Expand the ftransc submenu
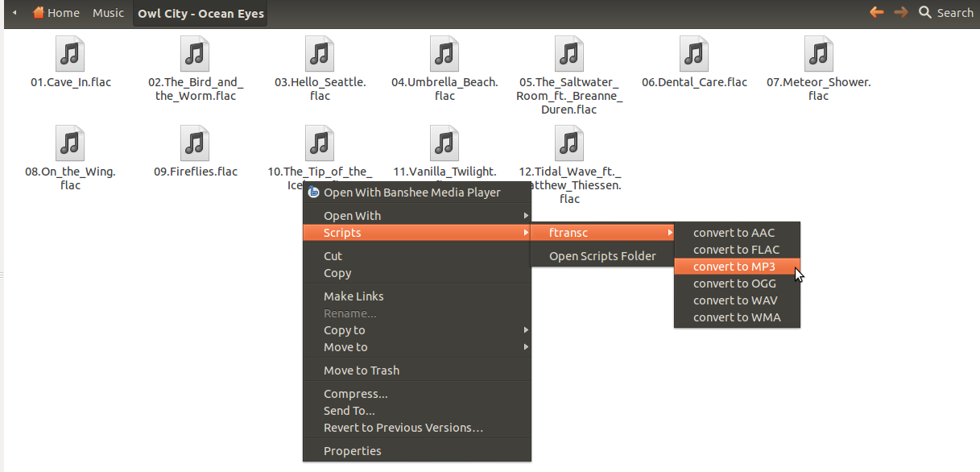 602,233
